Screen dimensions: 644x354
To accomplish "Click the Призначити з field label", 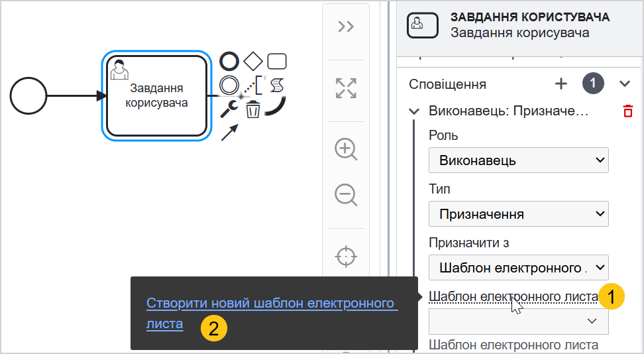I will point(469,243).
